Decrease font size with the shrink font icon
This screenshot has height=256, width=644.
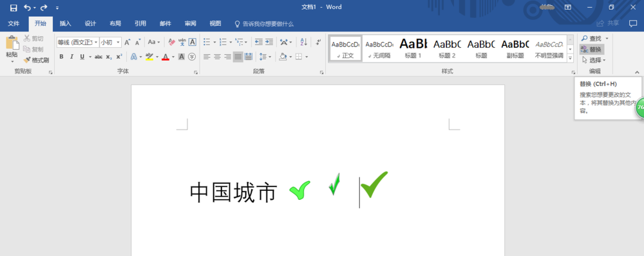tap(138, 42)
